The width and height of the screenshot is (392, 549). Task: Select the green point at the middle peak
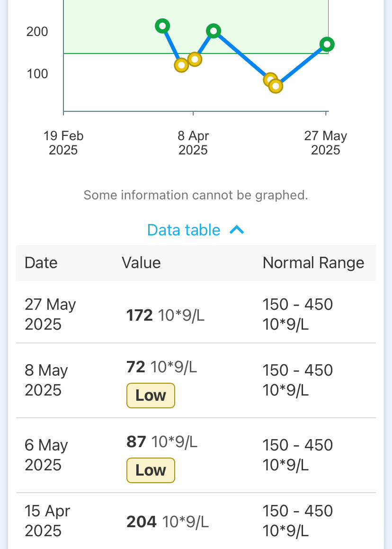coord(214,31)
